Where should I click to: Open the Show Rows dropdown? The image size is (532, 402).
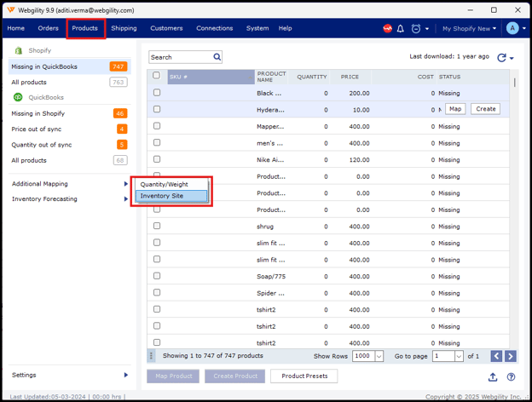pos(379,356)
